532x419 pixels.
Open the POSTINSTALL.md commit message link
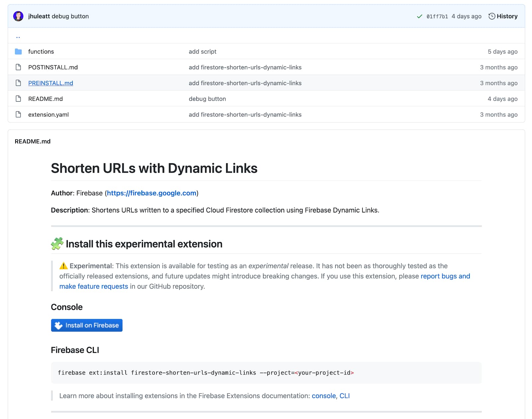pyautogui.click(x=245, y=67)
